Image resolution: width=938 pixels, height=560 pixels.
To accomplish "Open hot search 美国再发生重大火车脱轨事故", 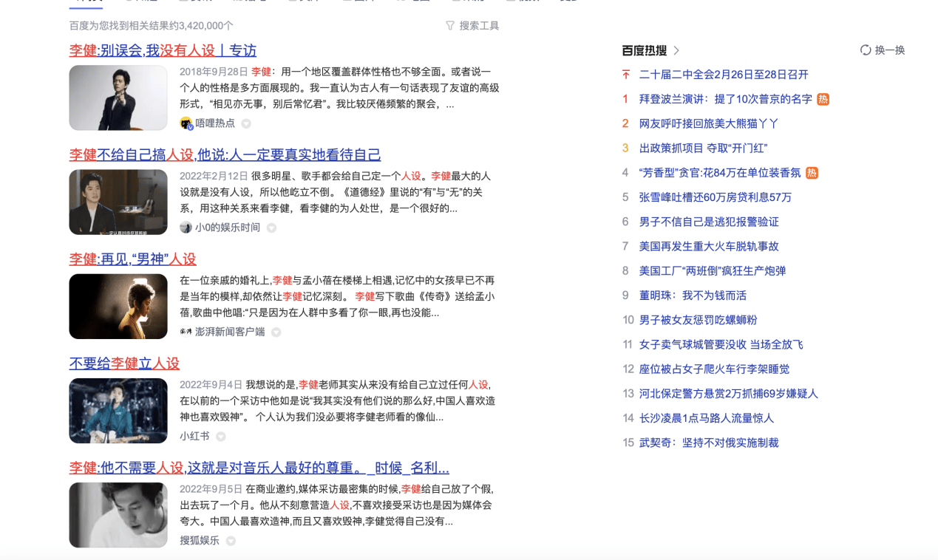I will coord(709,246).
